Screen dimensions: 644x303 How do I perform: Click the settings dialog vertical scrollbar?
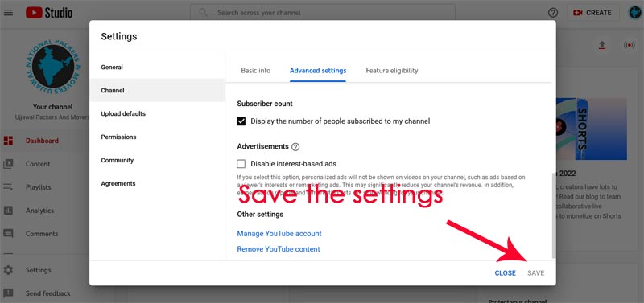pyautogui.click(x=553, y=215)
